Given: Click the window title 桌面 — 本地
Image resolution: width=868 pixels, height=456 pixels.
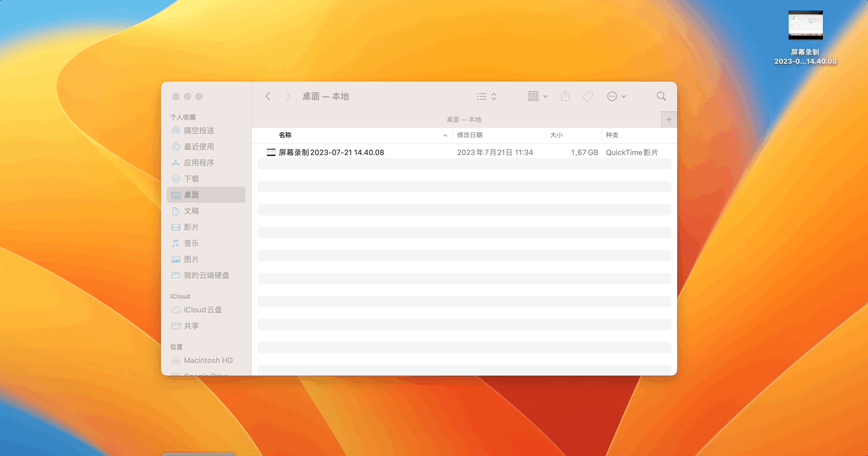Looking at the screenshot, I should pos(326,96).
